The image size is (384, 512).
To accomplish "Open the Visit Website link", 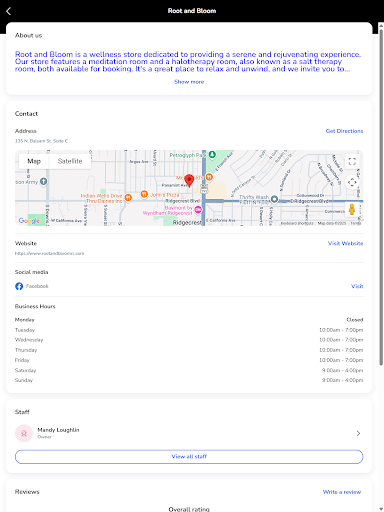I will click(x=345, y=243).
